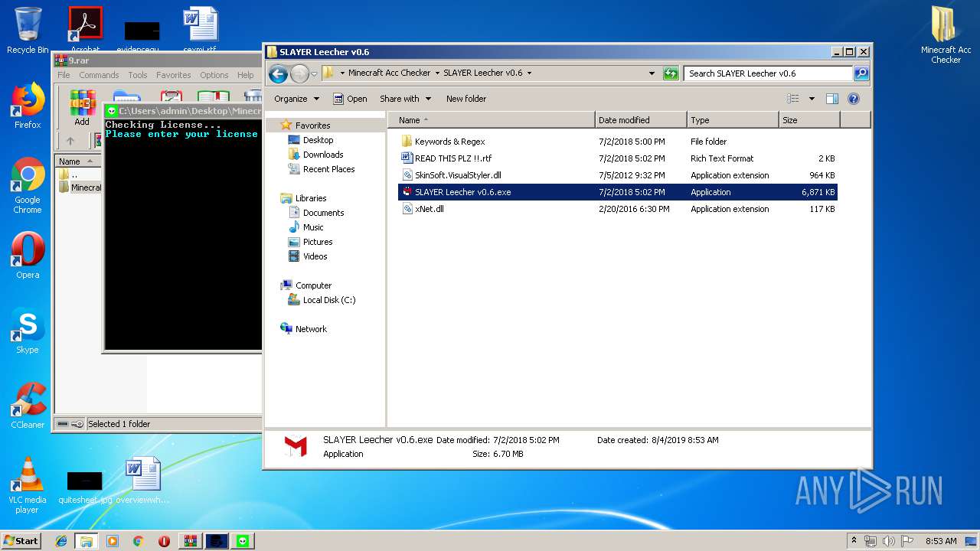Sort files by Date modified column
980x551 pixels.
click(641, 120)
